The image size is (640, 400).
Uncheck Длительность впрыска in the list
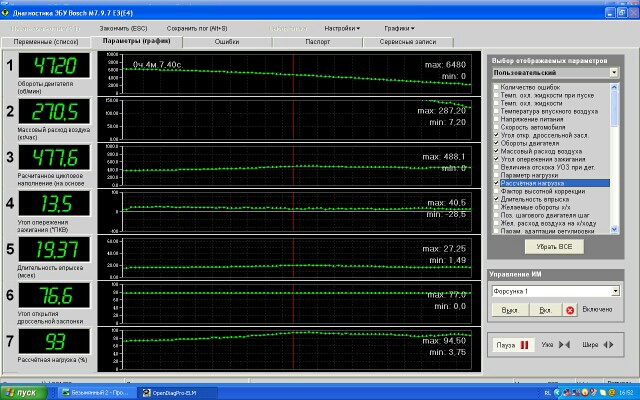(x=496, y=199)
